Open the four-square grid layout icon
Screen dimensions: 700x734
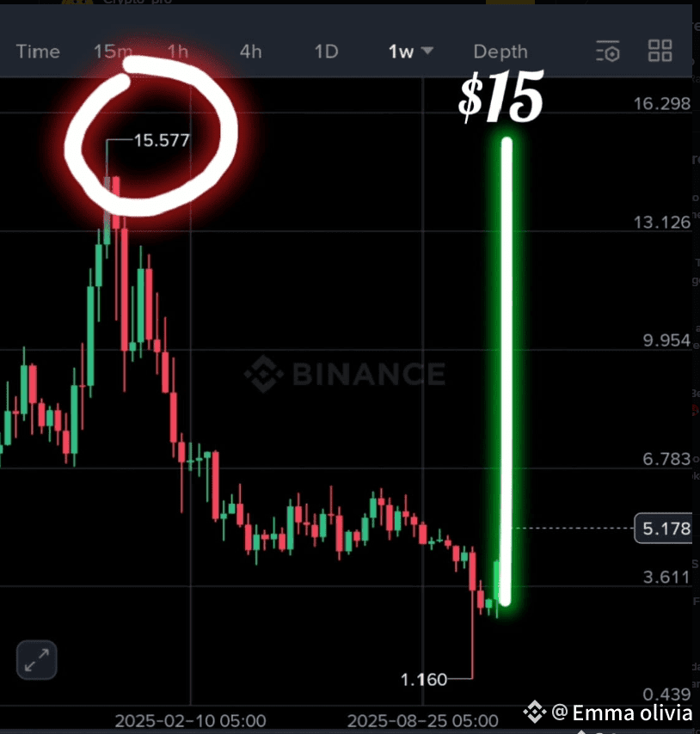click(x=660, y=51)
